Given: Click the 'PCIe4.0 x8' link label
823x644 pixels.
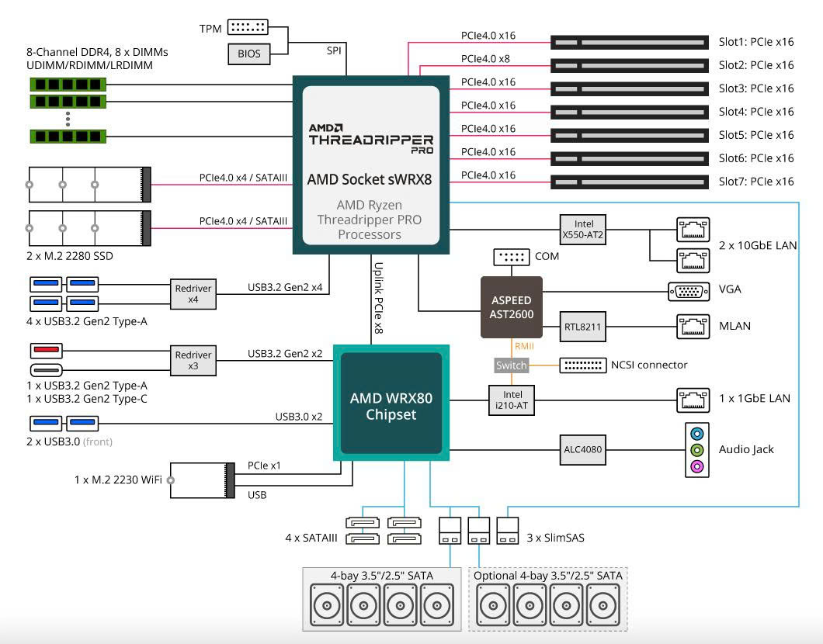Looking at the screenshot, I should pyautogui.click(x=485, y=59).
